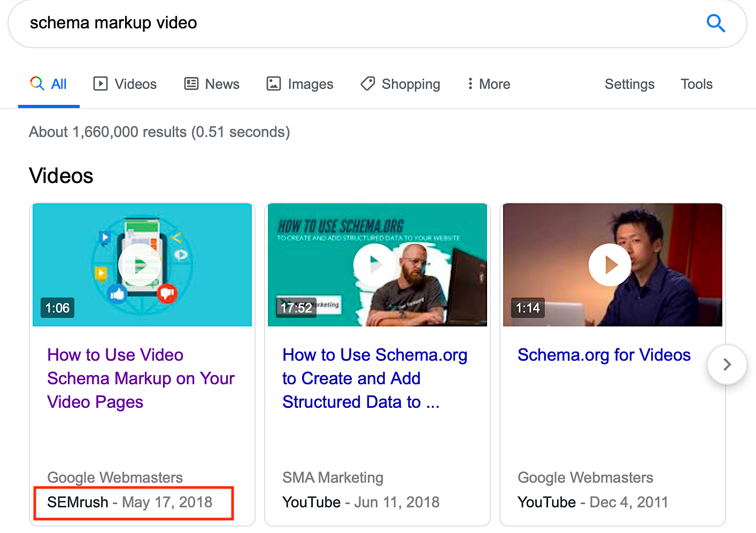Click YouTube - Jun 11, 2018 text
Screen dimensions: 756x533
[361, 502]
